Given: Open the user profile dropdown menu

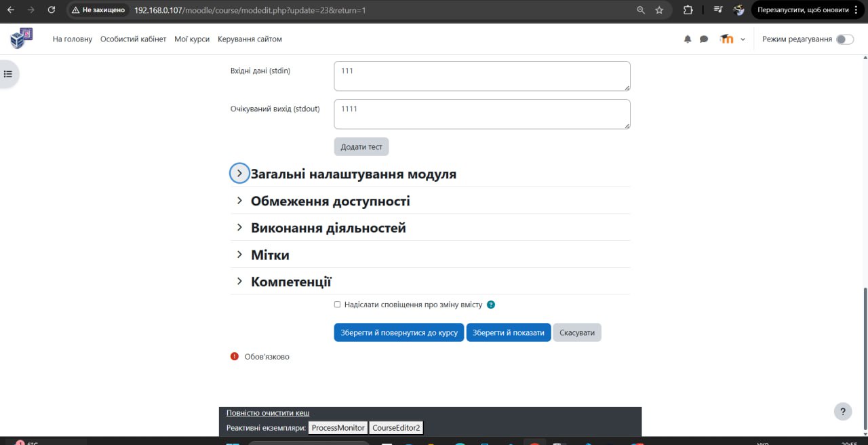Looking at the screenshot, I should pyautogui.click(x=732, y=39).
